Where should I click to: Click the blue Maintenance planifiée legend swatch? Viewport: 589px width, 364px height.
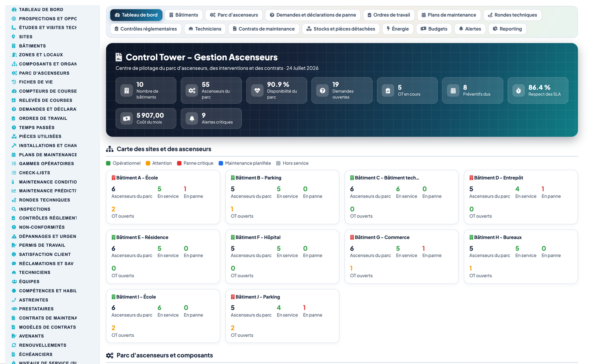coord(221,163)
